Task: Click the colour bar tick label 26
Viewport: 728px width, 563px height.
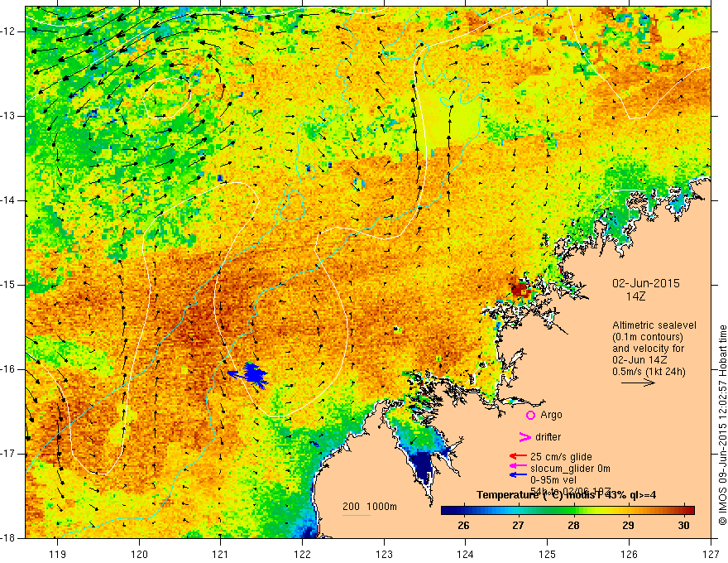Action: 463,526
